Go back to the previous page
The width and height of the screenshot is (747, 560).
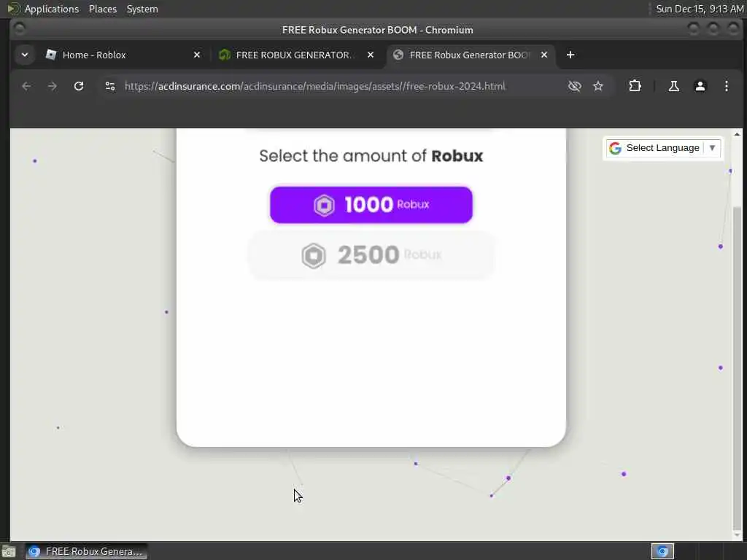[26, 86]
